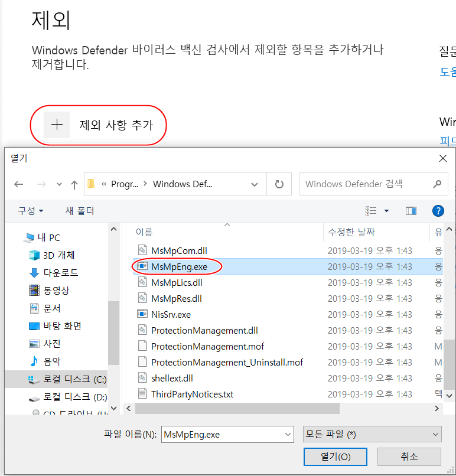The image size is (456, 476).
Task: Click horizontal scrollbar left arrow
Action: tap(129, 408)
